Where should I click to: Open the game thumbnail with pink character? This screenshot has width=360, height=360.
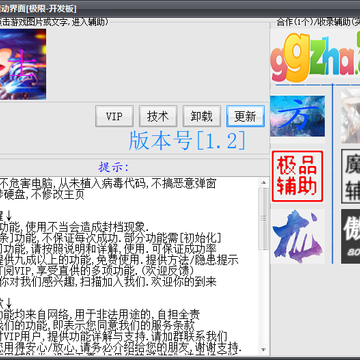23,64
